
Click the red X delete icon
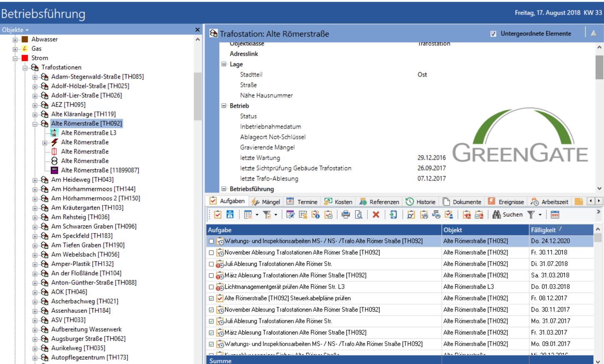(x=376, y=215)
